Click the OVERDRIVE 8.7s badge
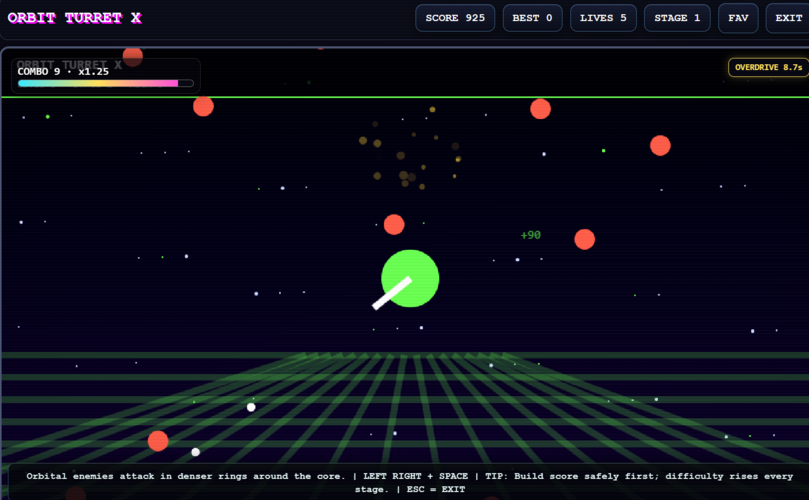This screenshot has height=500, width=809. (x=768, y=68)
